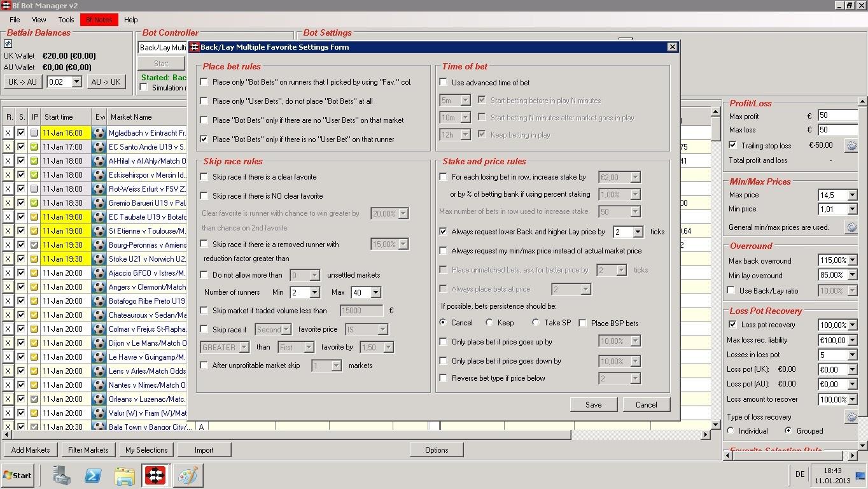The width and height of the screenshot is (868, 489).
Task: Click the Max profit input field
Action: pos(837,116)
